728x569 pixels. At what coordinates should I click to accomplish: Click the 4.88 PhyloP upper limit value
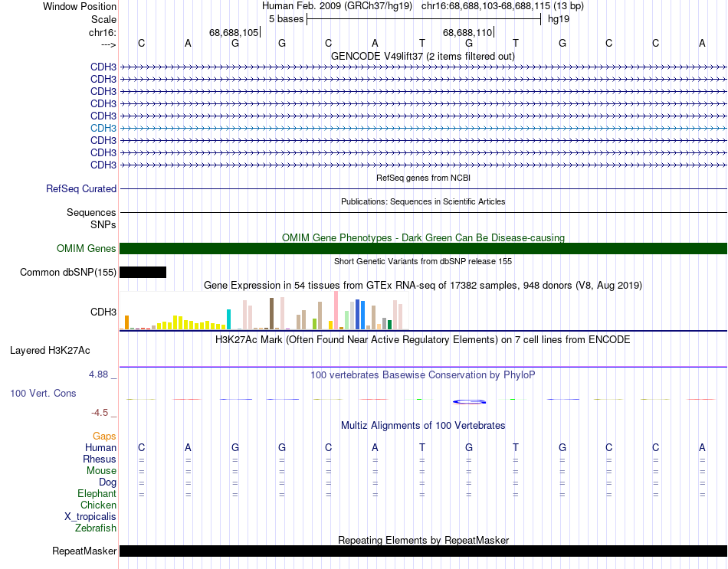click(98, 374)
